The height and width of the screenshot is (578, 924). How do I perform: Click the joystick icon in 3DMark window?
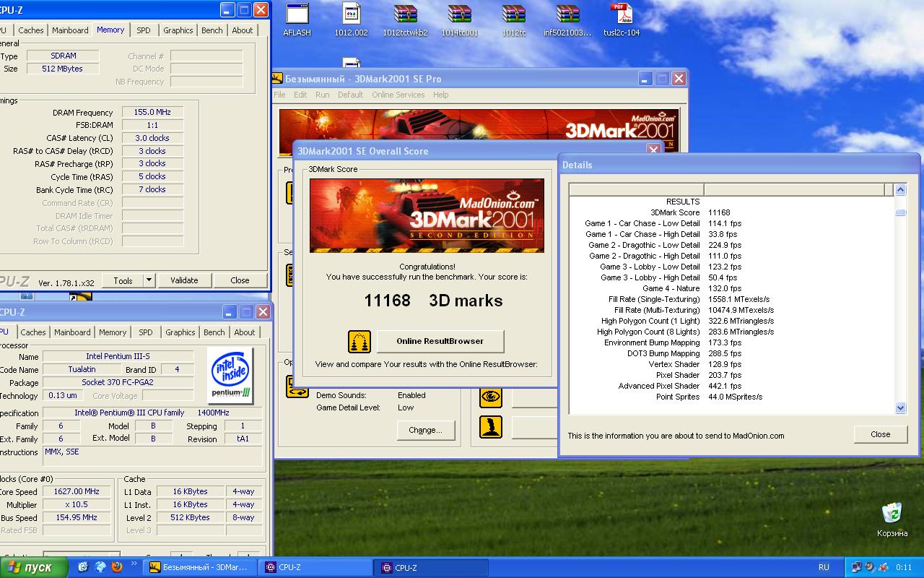491,427
